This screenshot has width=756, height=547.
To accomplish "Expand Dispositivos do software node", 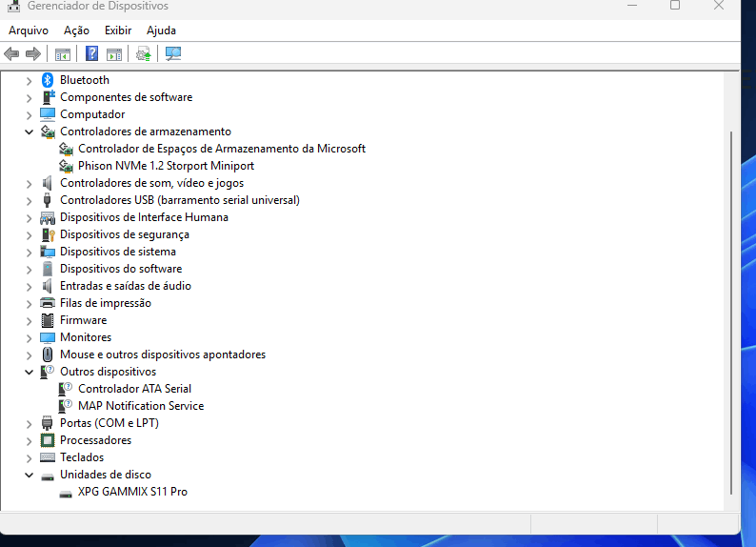I will [x=29, y=269].
